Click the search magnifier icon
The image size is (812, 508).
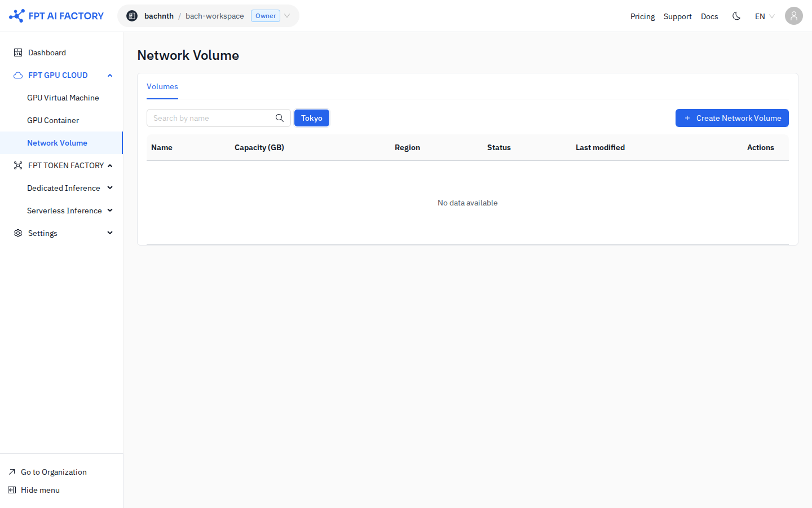point(279,118)
